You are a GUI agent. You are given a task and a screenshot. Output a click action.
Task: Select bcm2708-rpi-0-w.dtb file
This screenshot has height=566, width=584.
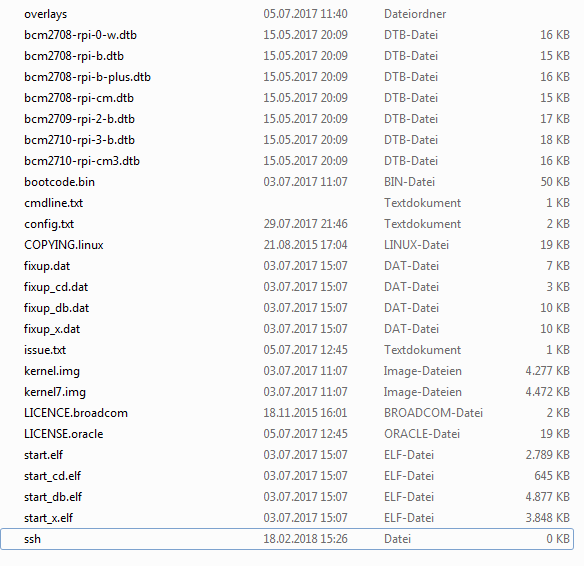[80, 35]
